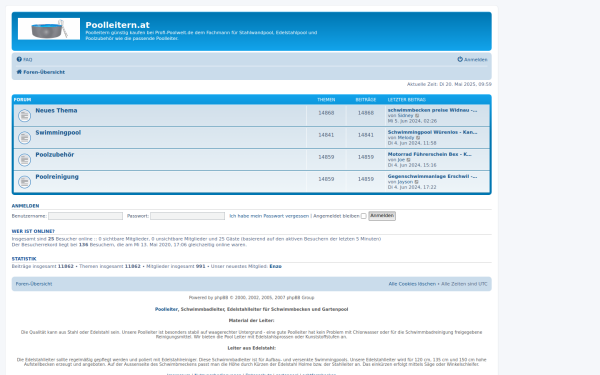Click the Anmelden submit button

point(382,216)
